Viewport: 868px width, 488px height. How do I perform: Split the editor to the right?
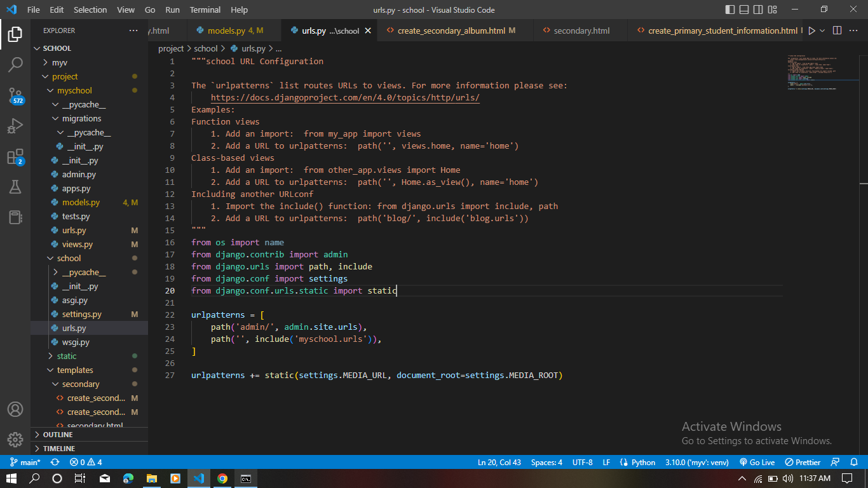[837, 30]
